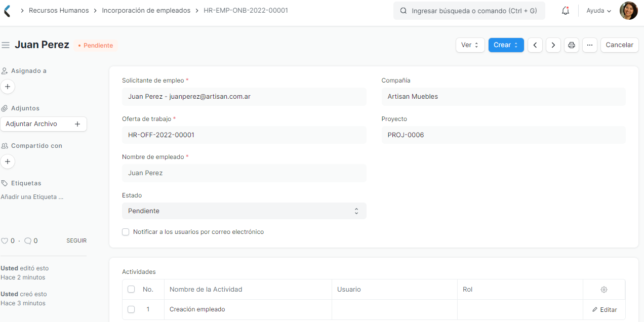
Task: Click the Cancelar button
Action: tap(620, 45)
